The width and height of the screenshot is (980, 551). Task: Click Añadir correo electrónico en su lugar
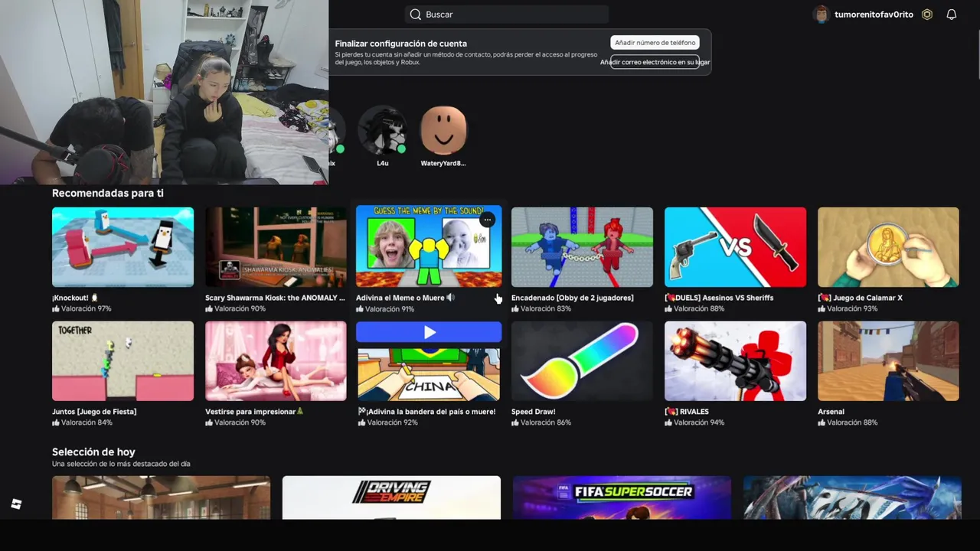point(655,62)
